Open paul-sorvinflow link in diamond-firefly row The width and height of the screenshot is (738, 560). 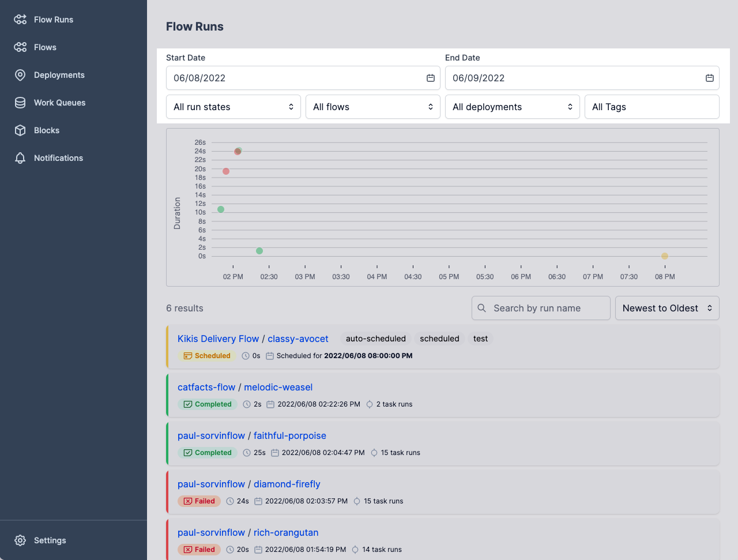211,484
